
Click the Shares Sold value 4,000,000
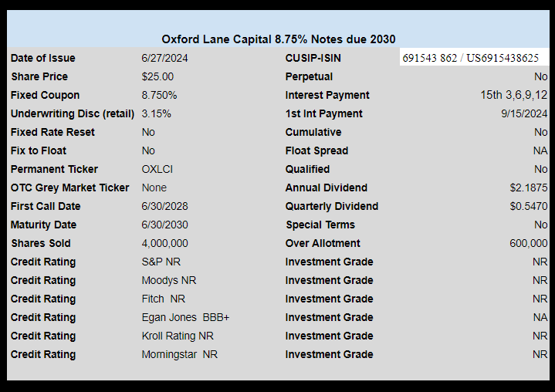click(164, 243)
